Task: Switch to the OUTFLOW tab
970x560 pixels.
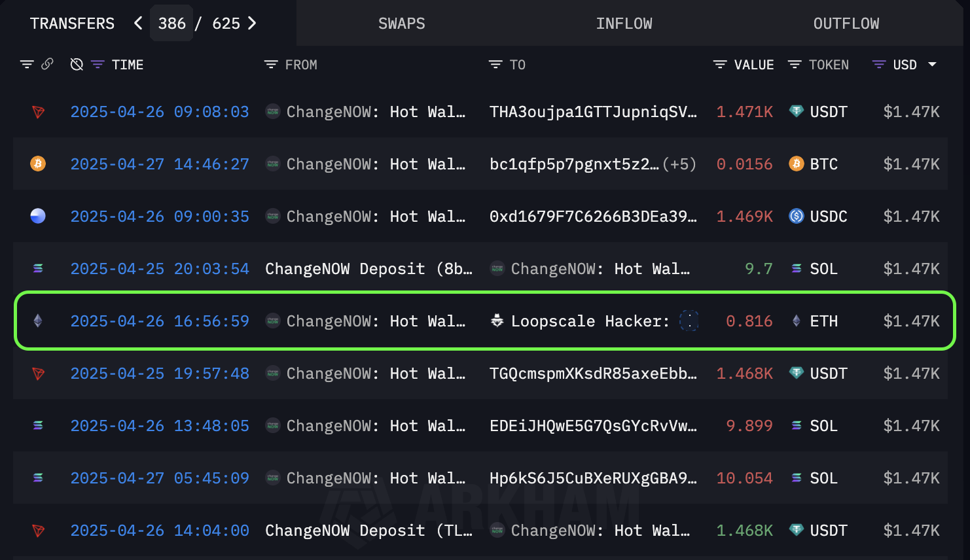Action: (x=846, y=24)
